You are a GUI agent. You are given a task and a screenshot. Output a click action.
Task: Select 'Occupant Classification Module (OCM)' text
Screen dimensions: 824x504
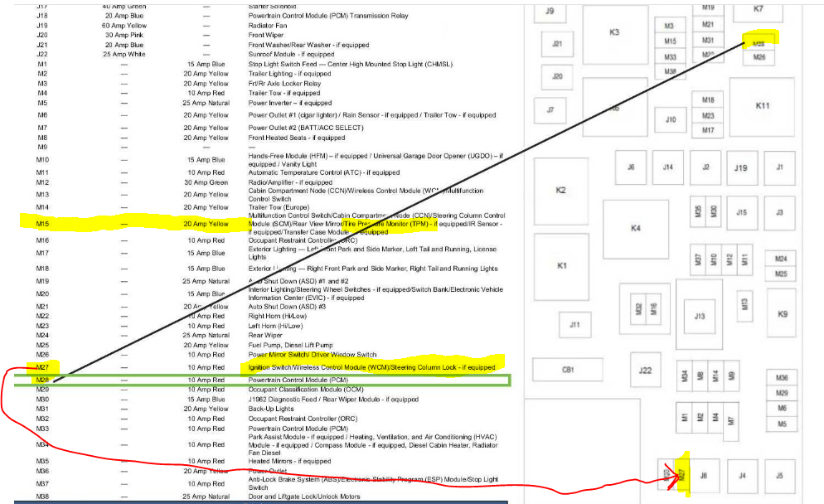click(306, 390)
